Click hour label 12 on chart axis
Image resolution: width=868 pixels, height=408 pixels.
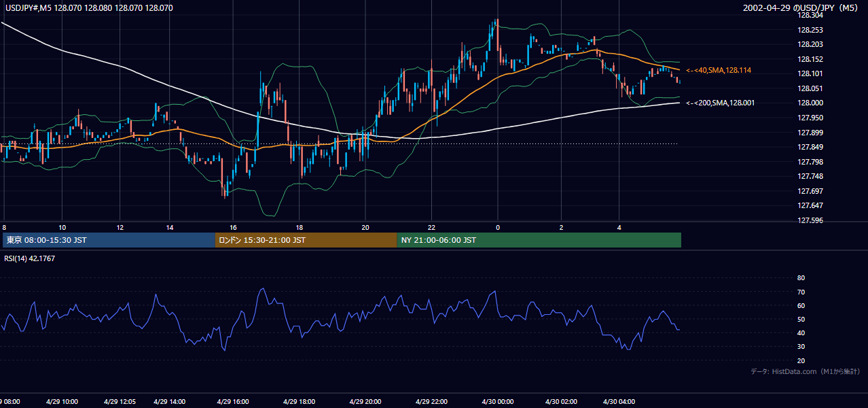click(120, 227)
